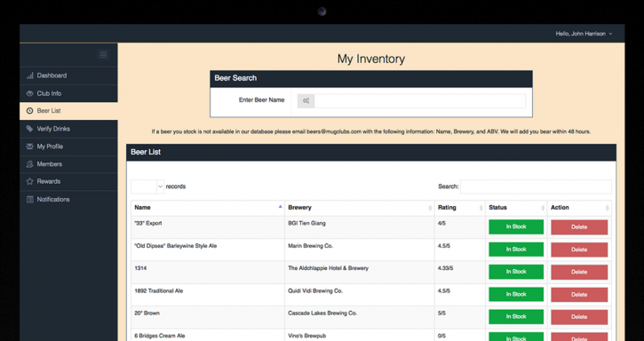
Task: Click 6 Bridges Cream Ale name
Action: 160,336
